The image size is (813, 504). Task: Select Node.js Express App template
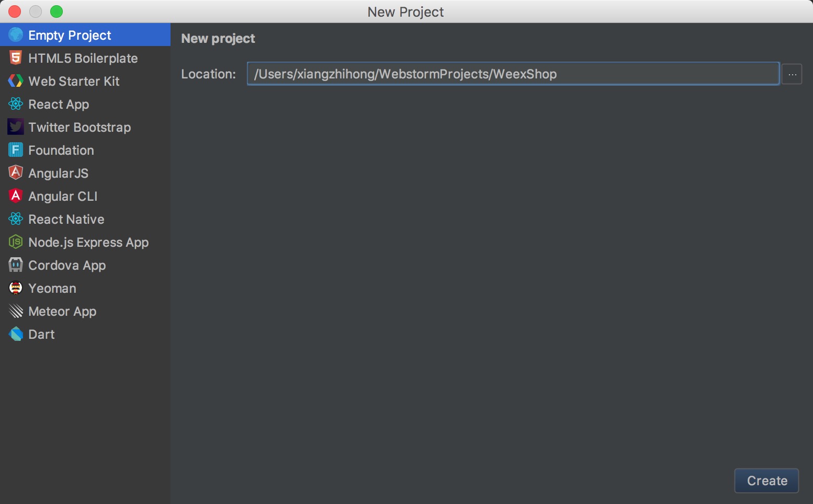pos(88,243)
